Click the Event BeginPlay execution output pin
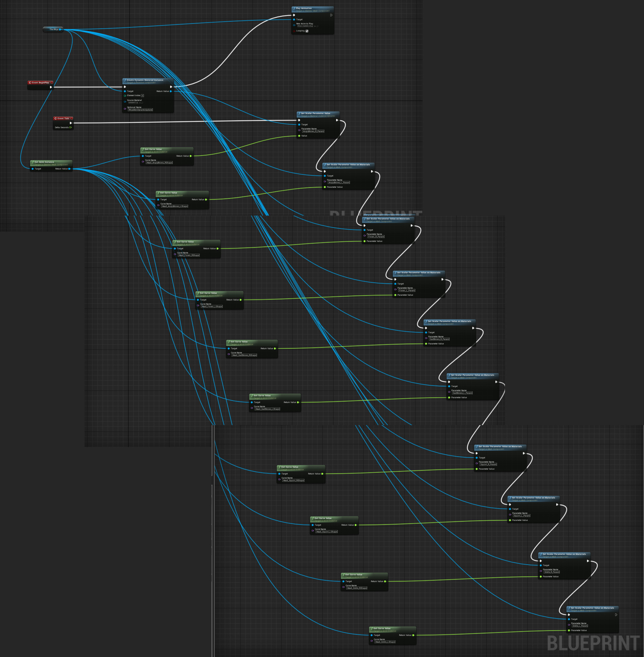Screen dimensions: 644x657 pos(51,87)
